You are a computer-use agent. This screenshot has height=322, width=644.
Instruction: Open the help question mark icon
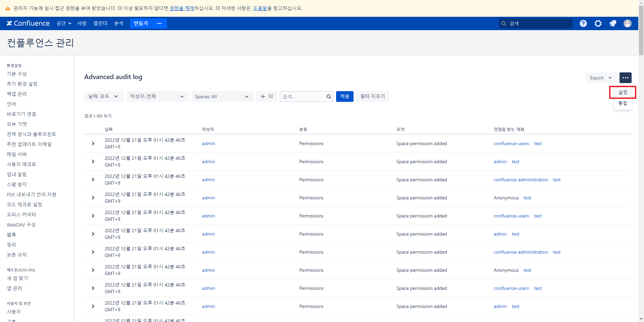coord(583,23)
